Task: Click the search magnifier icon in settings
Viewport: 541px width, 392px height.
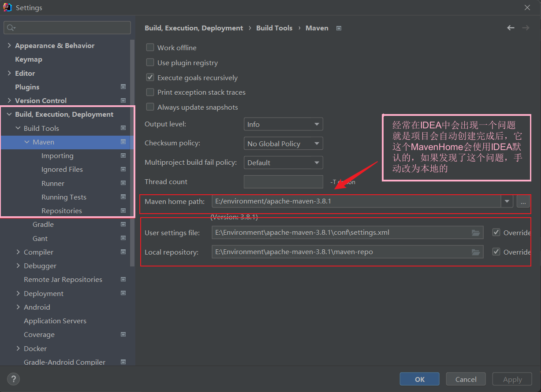Action: coord(11,28)
